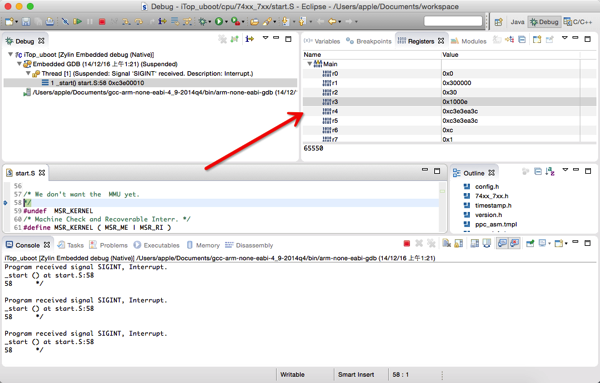Image resolution: width=600 pixels, height=383 pixels.
Task: Click the Step Over icon
Action: pyautogui.click(x=138, y=22)
